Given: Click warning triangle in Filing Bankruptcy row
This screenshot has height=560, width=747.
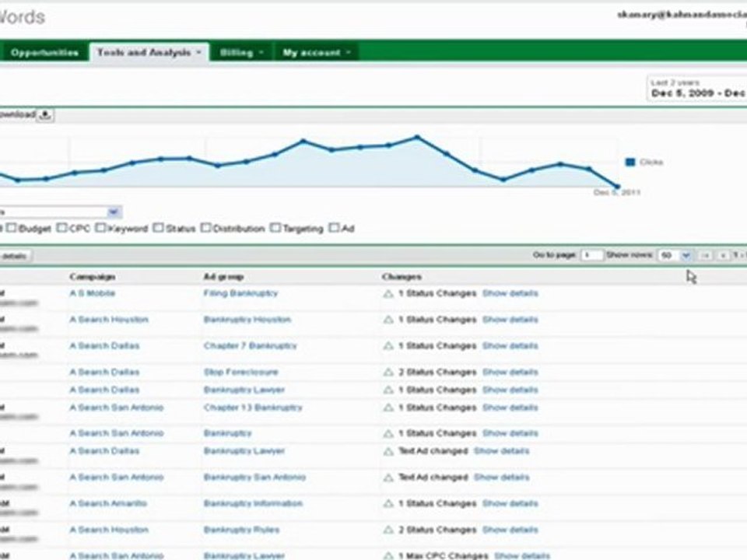Looking at the screenshot, I should 388,294.
